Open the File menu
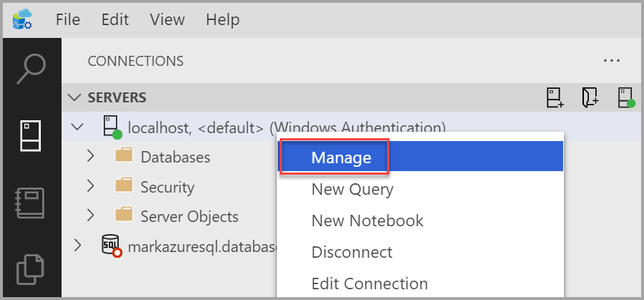Screen dimensions: 644x300 coord(67,19)
